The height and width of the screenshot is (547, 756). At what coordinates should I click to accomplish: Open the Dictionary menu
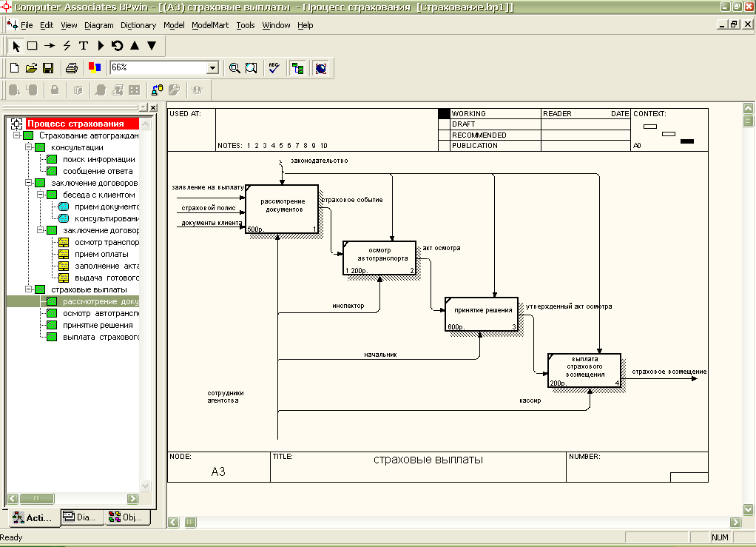pyautogui.click(x=138, y=25)
